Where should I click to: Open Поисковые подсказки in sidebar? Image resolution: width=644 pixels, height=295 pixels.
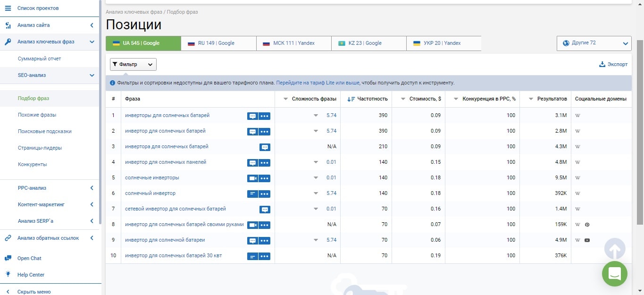point(45,131)
